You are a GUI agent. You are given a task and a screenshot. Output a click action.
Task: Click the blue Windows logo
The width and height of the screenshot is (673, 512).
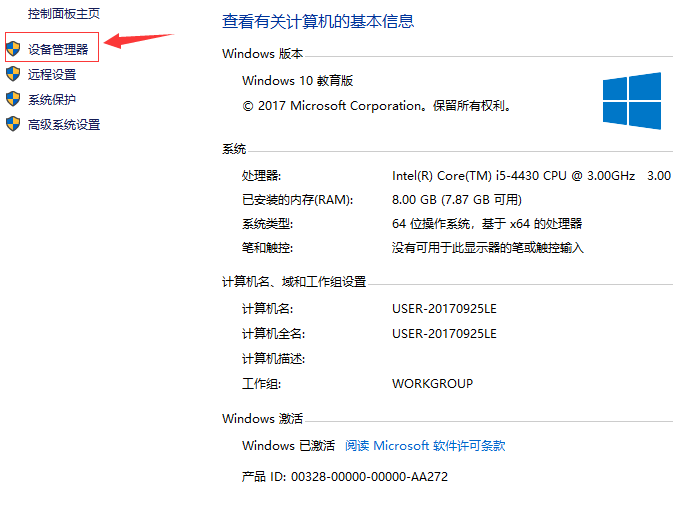[x=631, y=101]
